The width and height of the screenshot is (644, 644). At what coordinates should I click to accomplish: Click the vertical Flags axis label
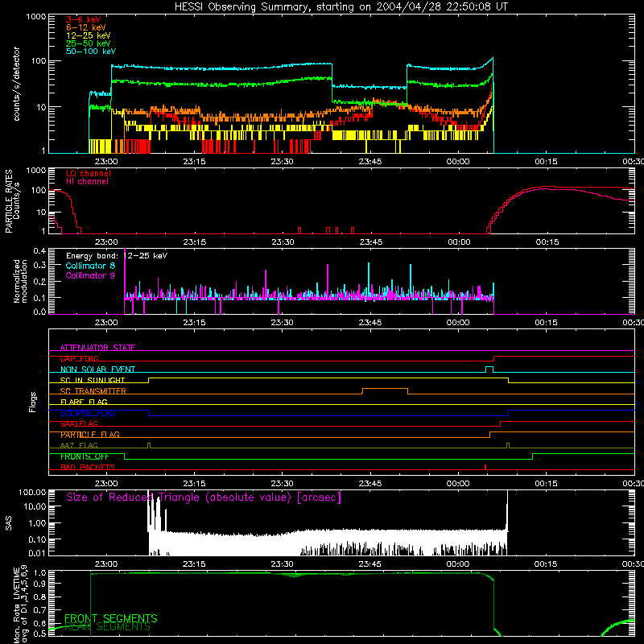pos(33,402)
